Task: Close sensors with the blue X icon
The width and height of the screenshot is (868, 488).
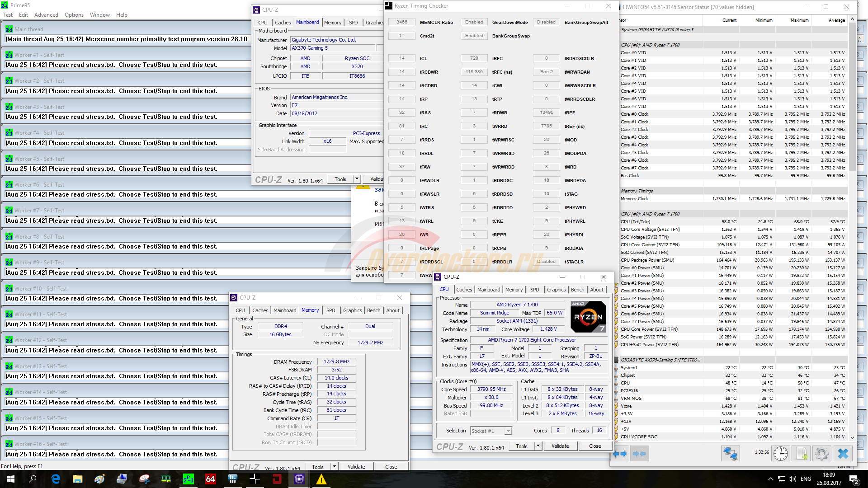Action: 843,453
